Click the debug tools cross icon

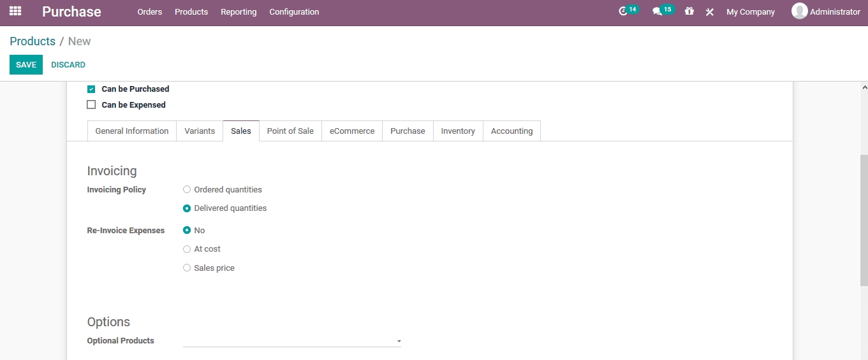[709, 12]
